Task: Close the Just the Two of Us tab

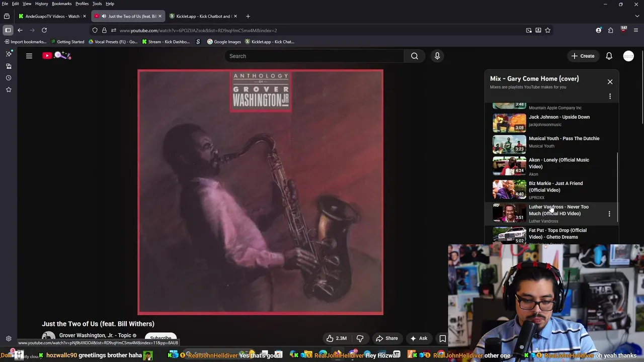Action: (160, 16)
